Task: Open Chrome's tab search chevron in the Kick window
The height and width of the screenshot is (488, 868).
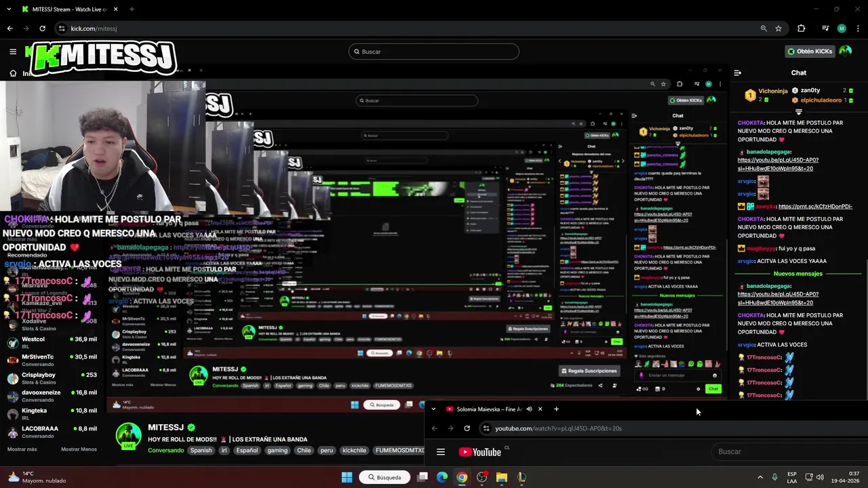Action: click(9, 9)
